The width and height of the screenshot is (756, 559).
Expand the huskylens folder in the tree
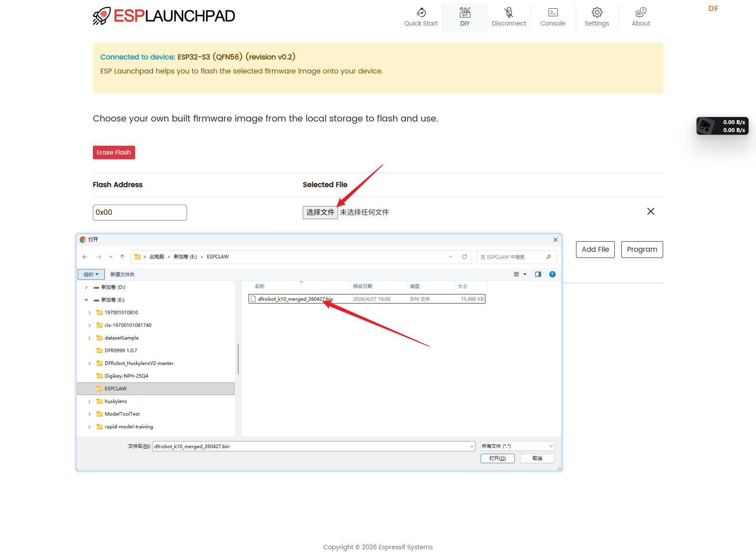[x=90, y=401]
